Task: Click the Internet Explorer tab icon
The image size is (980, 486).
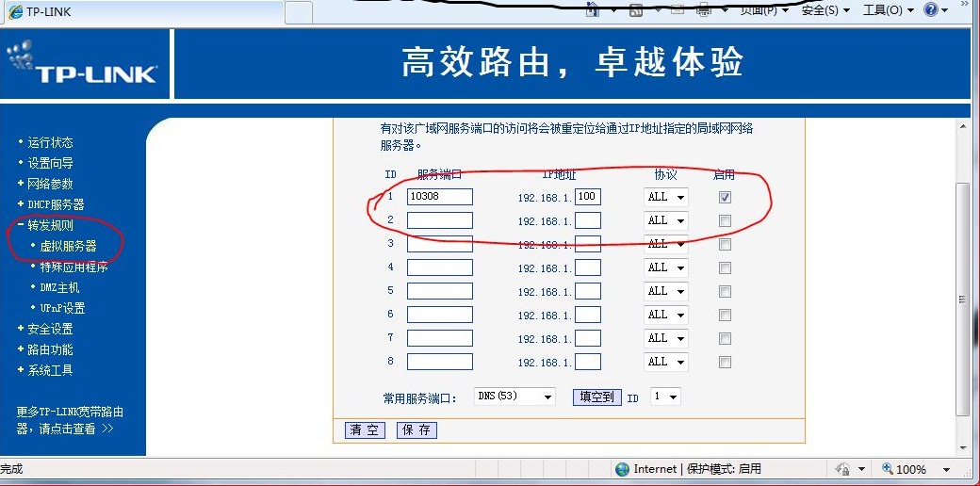Action: pyautogui.click(x=14, y=12)
